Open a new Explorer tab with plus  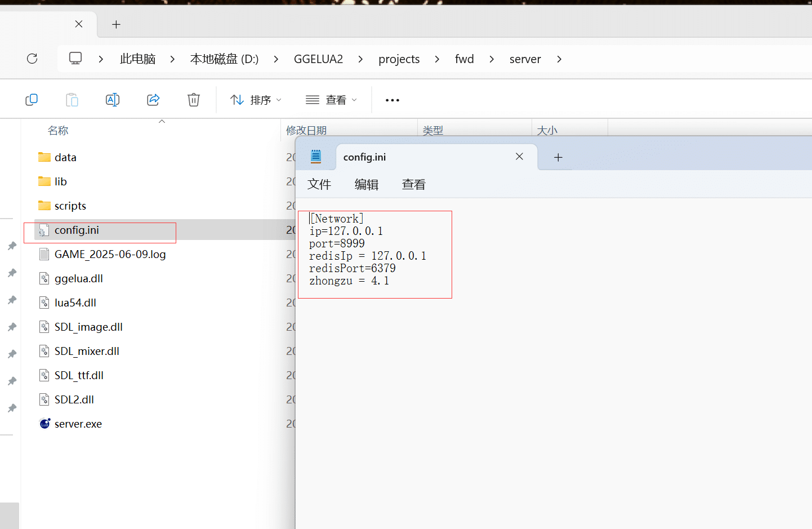coord(116,24)
